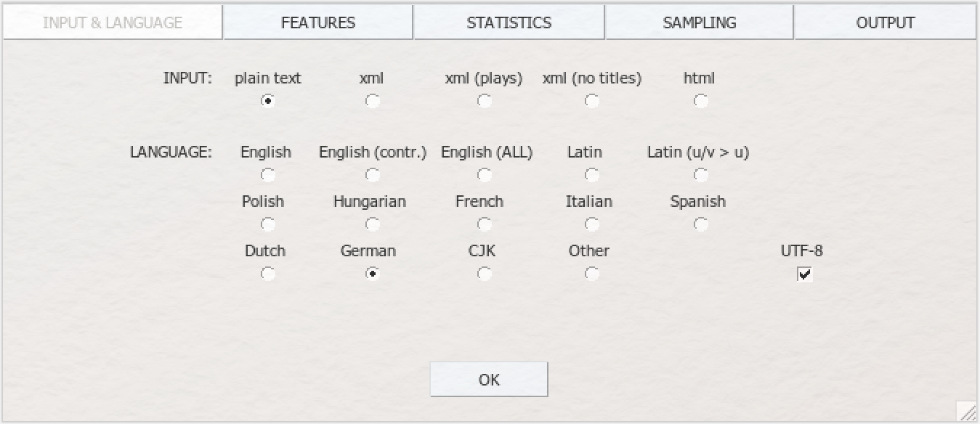Switch to the FEATURES tab
This screenshot has width=980, height=424.
318,23
